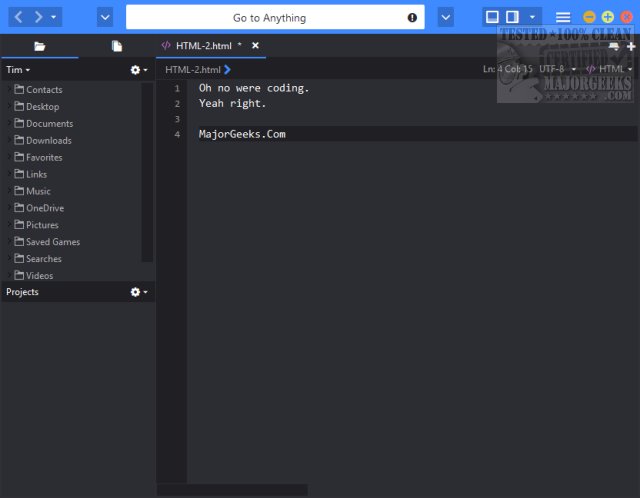
Task: Close the HTML-2.html tab
Action: [x=255, y=45]
